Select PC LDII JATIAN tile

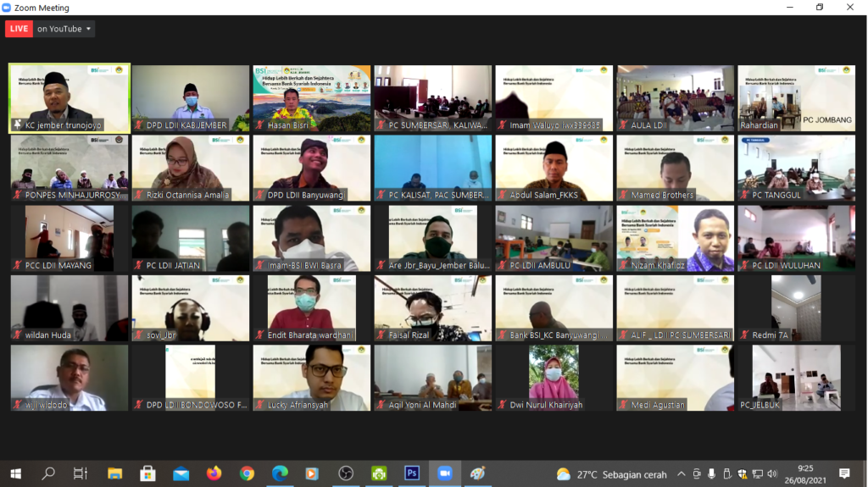[191, 239]
